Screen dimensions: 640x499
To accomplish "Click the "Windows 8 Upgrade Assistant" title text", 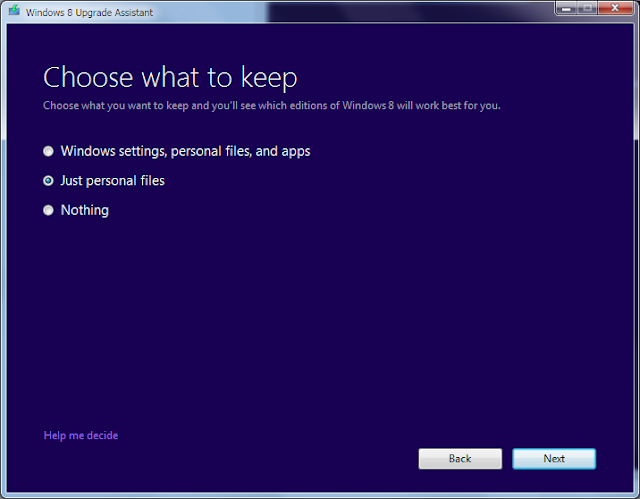I will click(x=89, y=13).
